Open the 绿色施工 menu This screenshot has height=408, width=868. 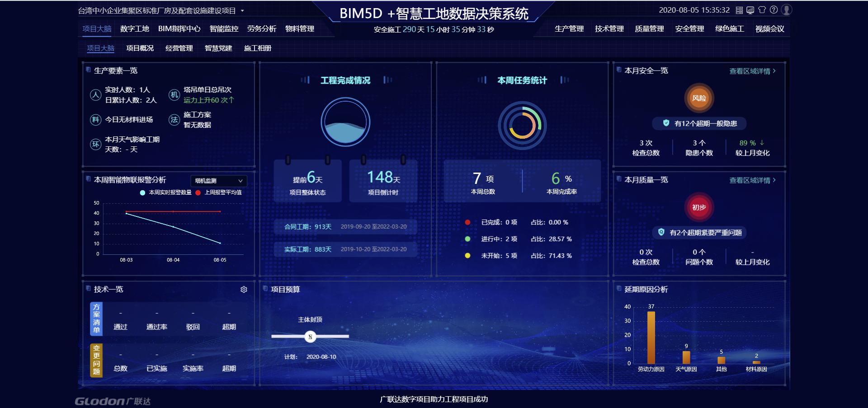[x=730, y=28]
